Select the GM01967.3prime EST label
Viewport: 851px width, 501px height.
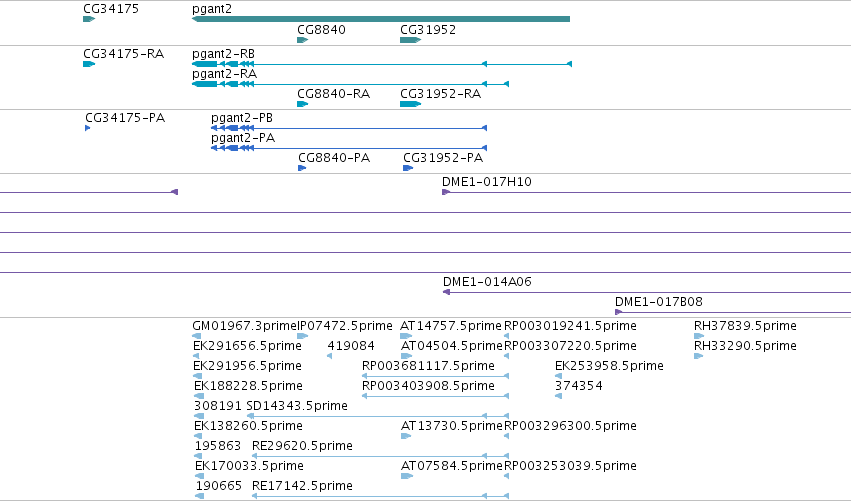244,326
